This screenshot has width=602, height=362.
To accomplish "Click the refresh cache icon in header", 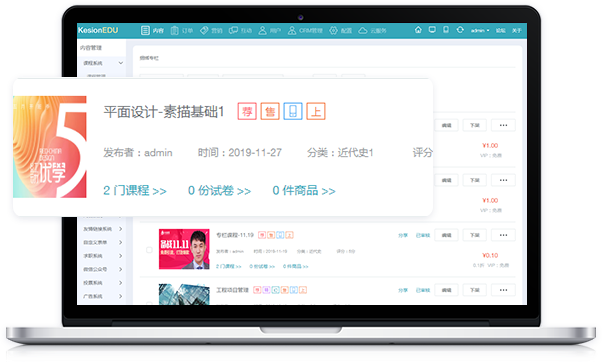I will (x=460, y=30).
